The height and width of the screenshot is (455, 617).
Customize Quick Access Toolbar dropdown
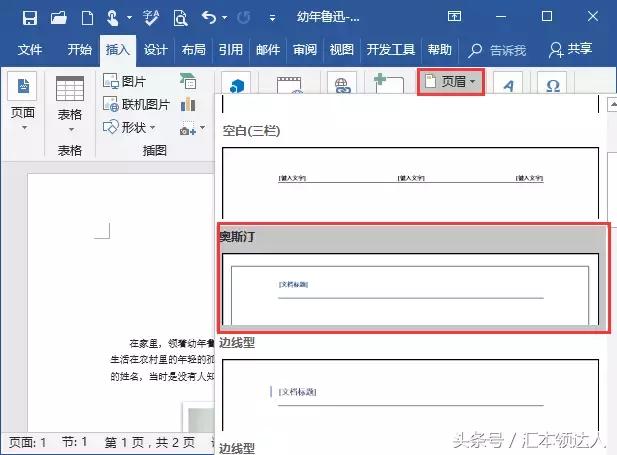pos(272,18)
